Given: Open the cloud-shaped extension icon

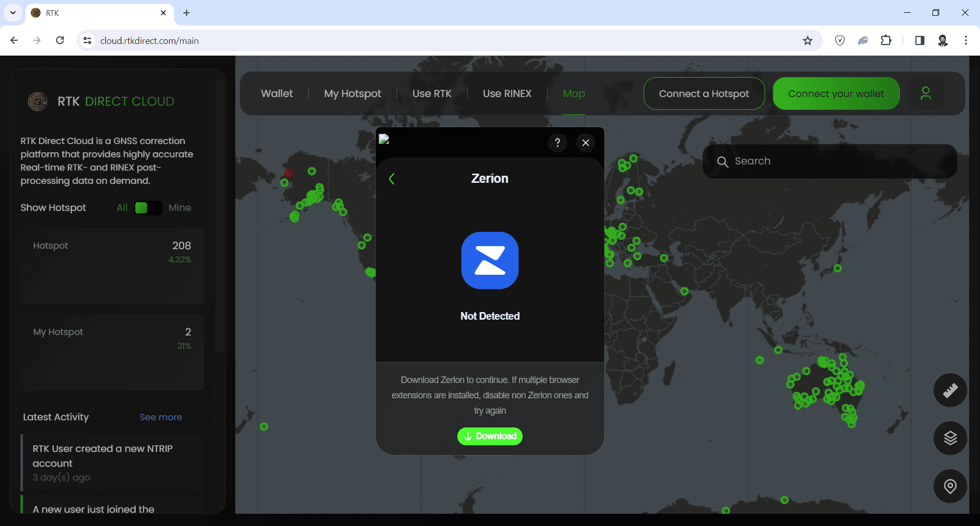Looking at the screenshot, I should pyautogui.click(x=863, y=40).
